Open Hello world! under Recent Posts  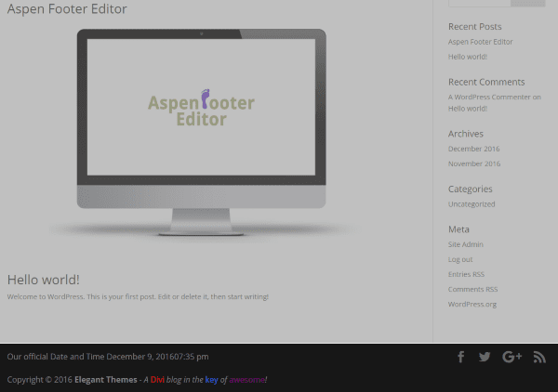[467, 57]
